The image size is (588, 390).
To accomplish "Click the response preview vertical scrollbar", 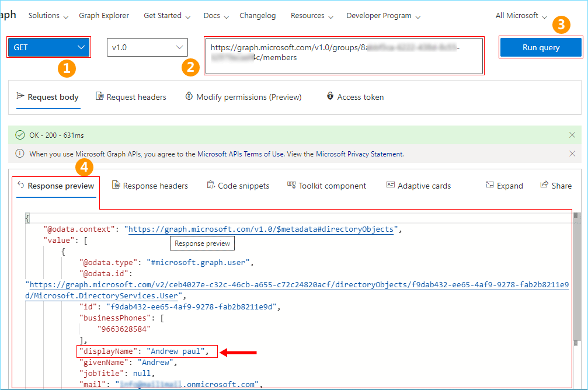I will pyautogui.click(x=576, y=280).
